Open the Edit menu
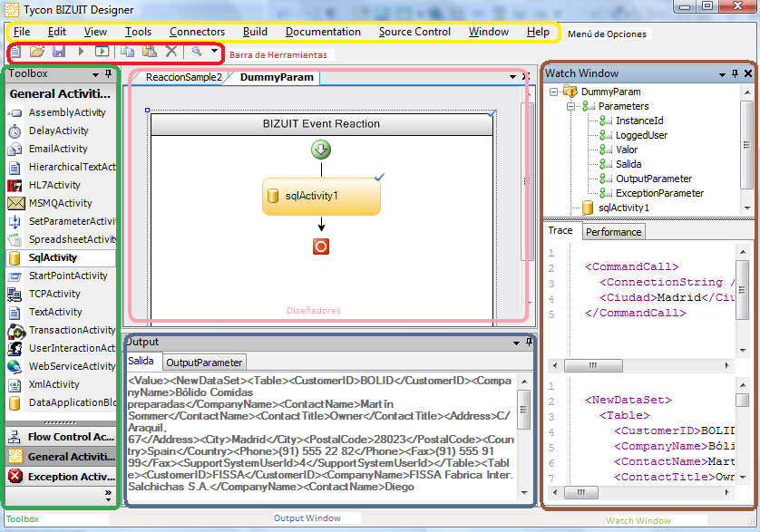 tap(57, 32)
